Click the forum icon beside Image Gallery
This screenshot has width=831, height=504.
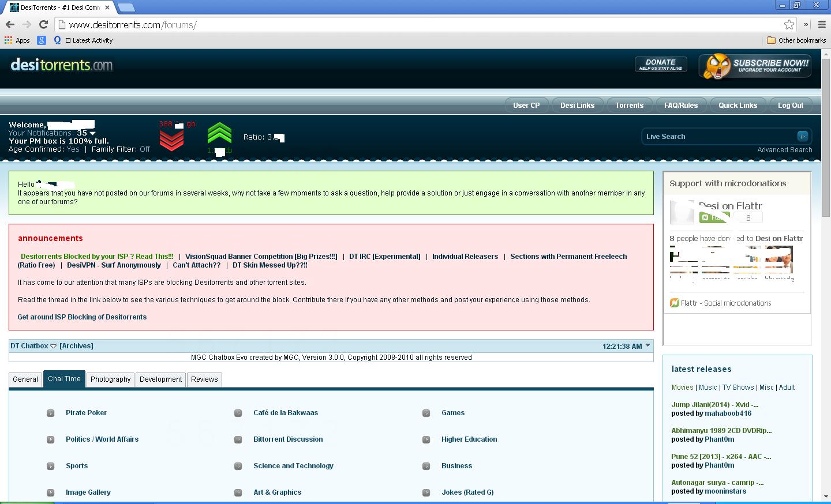pyautogui.click(x=51, y=492)
